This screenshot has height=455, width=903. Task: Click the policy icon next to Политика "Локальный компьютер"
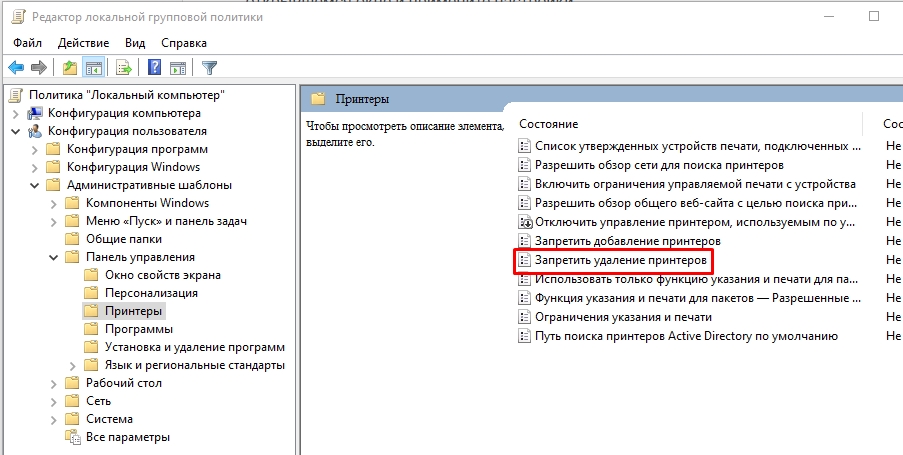click(17, 95)
